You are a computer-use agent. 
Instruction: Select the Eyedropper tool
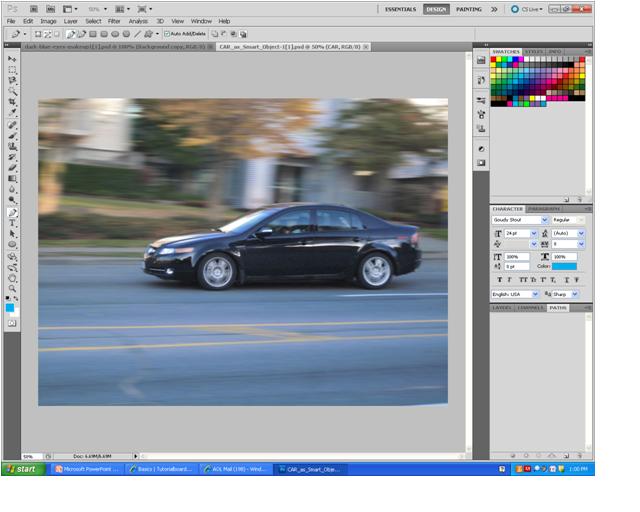pos(12,112)
